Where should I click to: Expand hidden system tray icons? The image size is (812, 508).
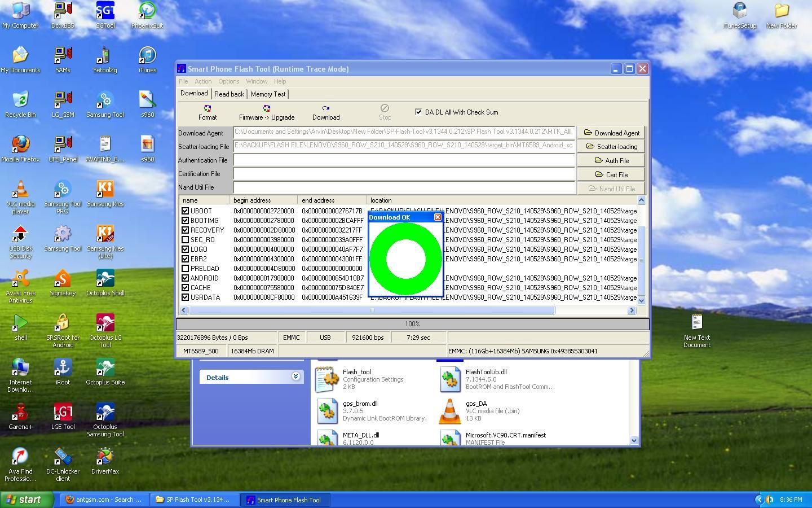pos(759,500)
